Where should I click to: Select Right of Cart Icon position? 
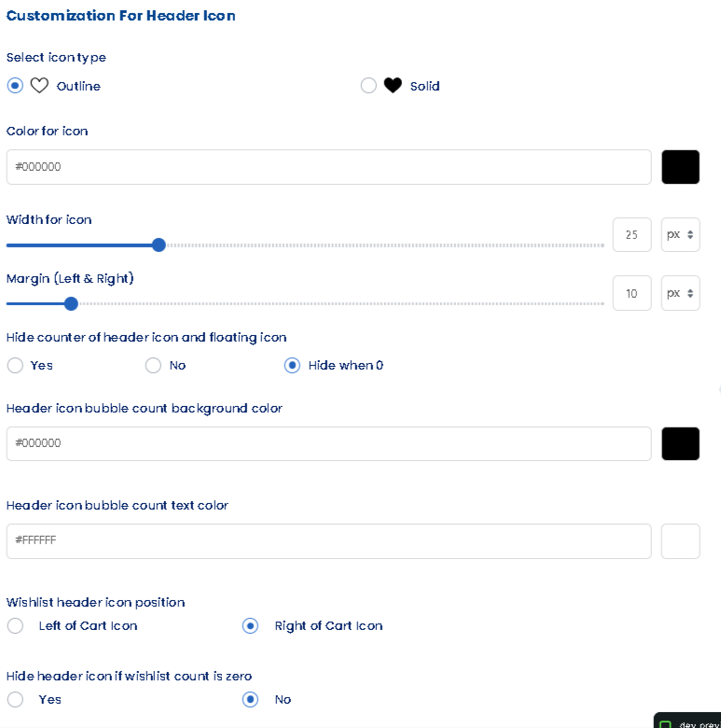click(250, 626)
